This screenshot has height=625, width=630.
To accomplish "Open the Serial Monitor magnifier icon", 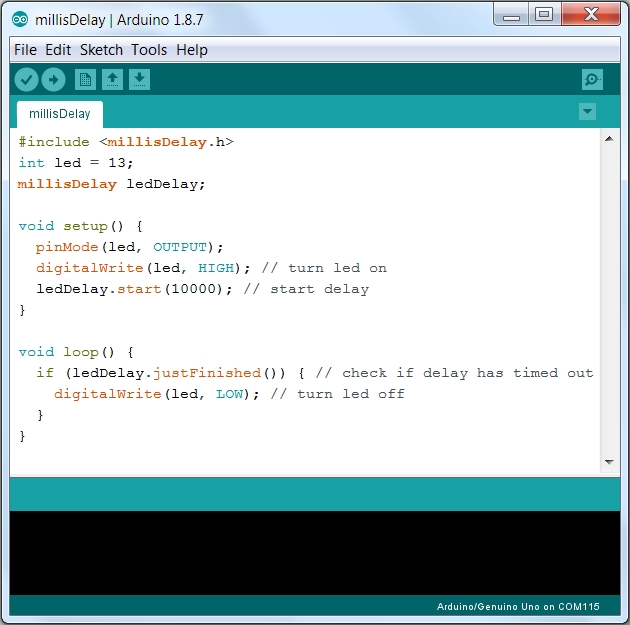I will (592, 80).
